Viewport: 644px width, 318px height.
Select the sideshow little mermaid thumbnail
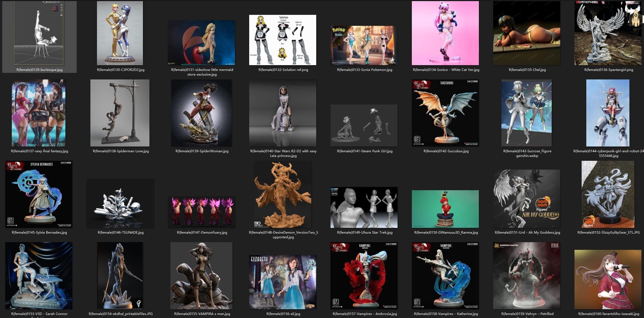coord(201,43)
